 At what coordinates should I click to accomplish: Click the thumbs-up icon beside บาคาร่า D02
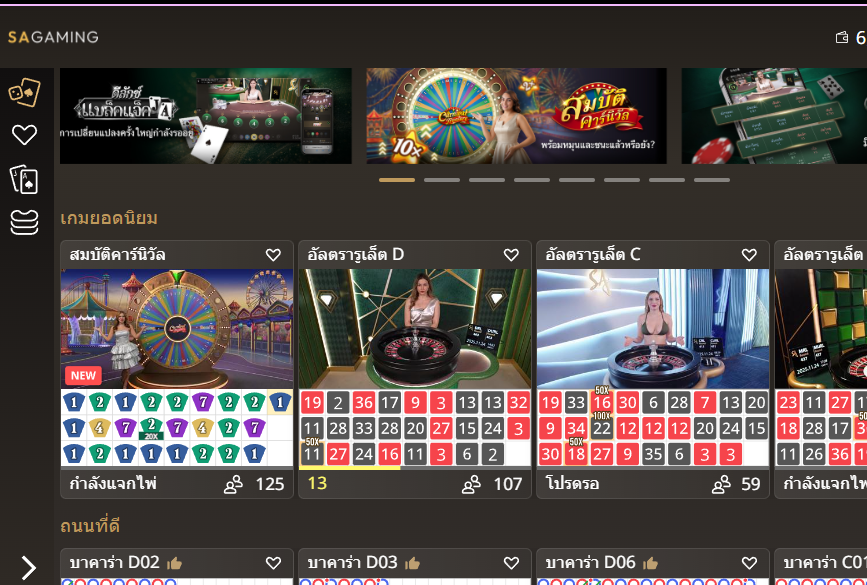click(x=175, y=563)
